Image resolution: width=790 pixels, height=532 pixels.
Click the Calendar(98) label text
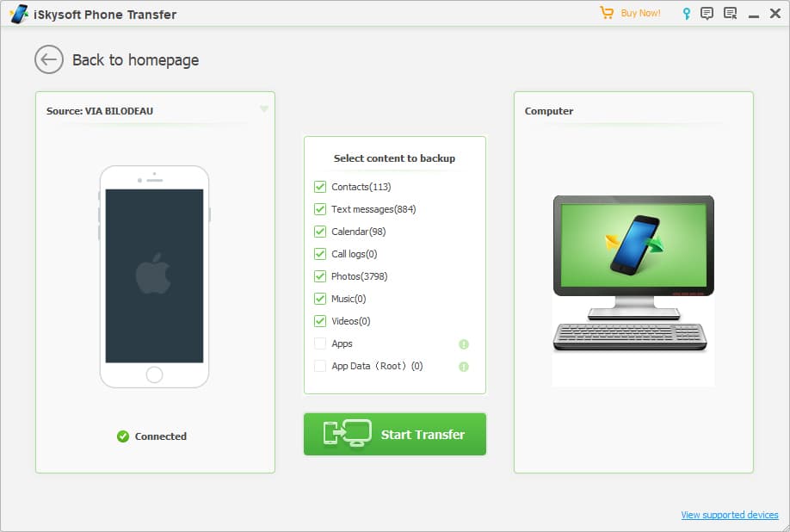[358, 232]
